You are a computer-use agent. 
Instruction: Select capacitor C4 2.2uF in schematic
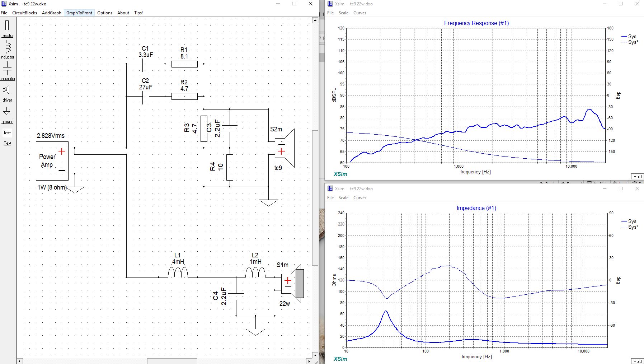[236, 297]
